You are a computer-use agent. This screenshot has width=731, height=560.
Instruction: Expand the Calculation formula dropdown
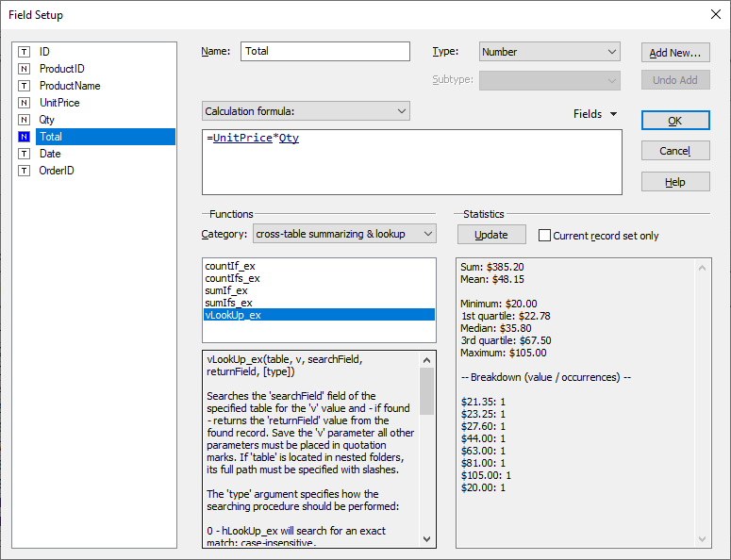click(x=306, y=111)
